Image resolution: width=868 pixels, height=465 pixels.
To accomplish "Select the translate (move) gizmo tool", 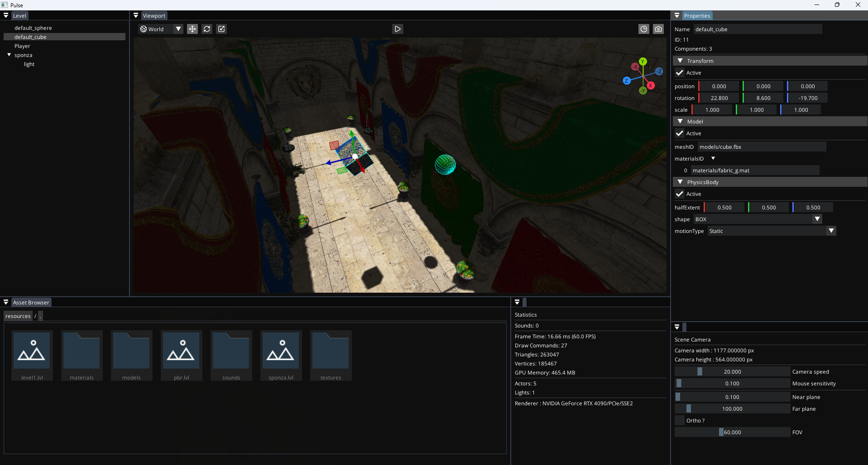I will click(192, 29).
